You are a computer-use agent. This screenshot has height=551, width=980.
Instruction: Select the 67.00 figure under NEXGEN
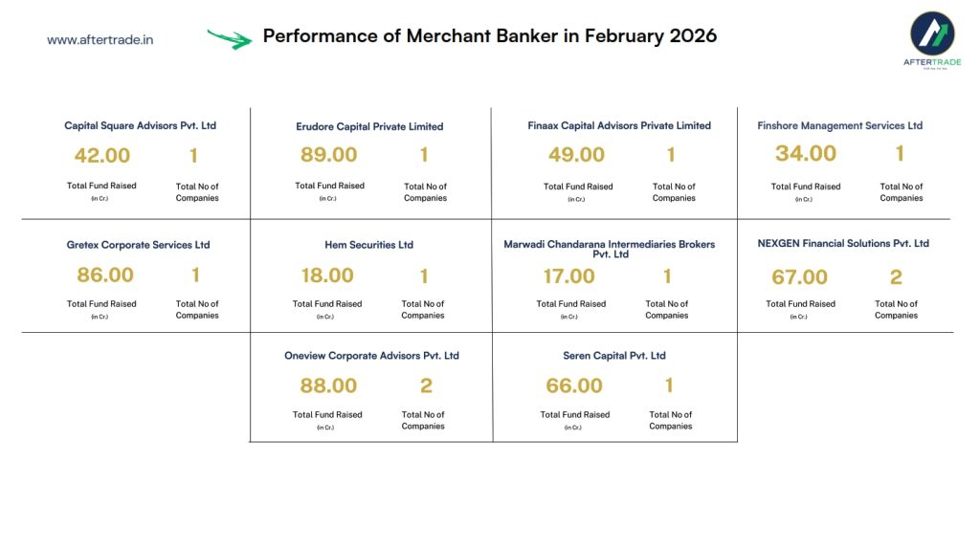pos(799,277)
